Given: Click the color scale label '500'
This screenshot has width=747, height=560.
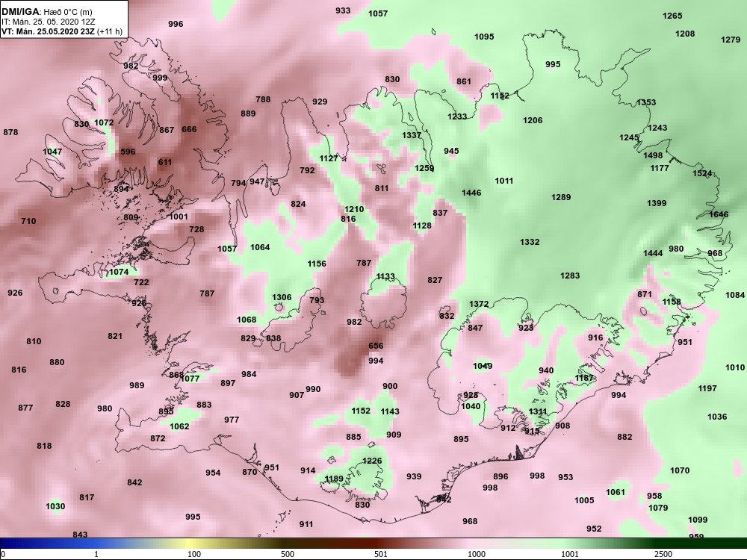Looking at the screenshot, I should [288, 554].
